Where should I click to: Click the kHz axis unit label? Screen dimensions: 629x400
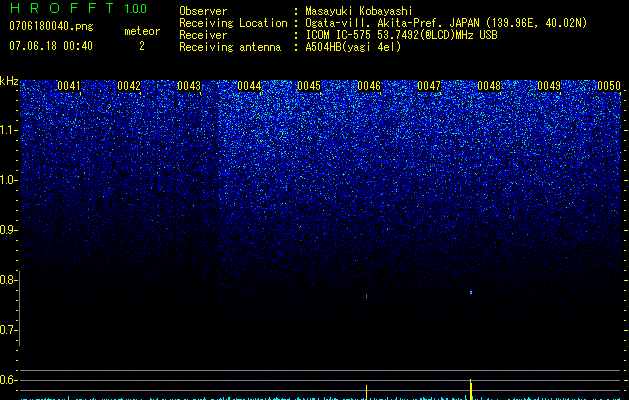(x=9, y=81)
